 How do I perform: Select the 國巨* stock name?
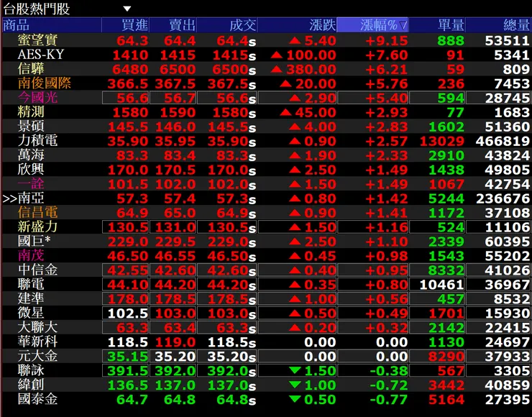click(34, 241)
